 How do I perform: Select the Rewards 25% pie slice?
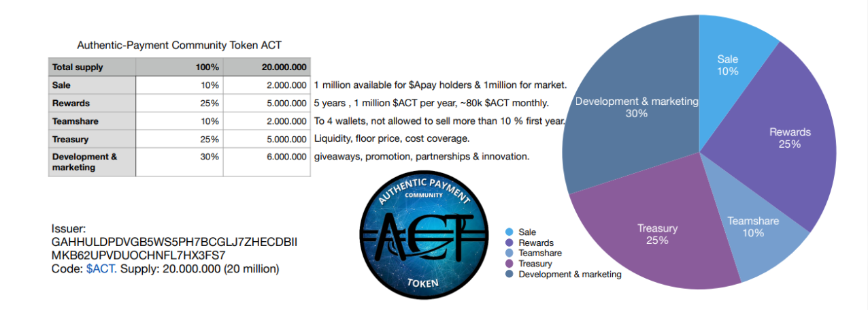click(x=789, y=143)
